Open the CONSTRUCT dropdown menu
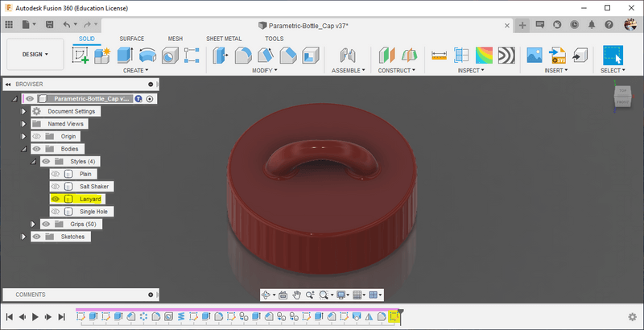644x330 pixels. pyautogui.click(x=397, y=71)
